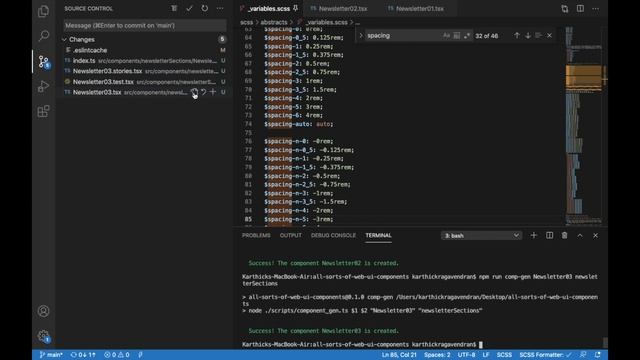Click the editor minimap highlighted region
The image size is (640, 360).
click(x=583, y=76)
